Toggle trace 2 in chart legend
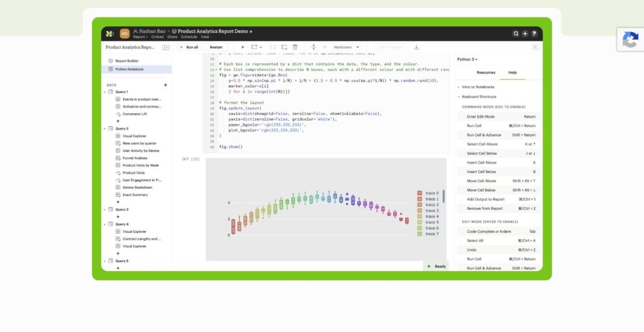The image size is (644, 332). (428, 204)
